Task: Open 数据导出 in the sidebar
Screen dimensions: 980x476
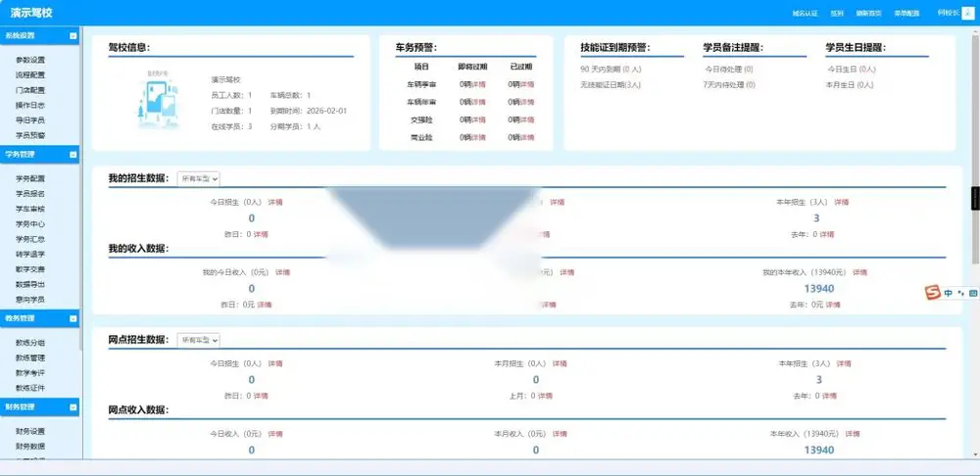Action: 30,284
